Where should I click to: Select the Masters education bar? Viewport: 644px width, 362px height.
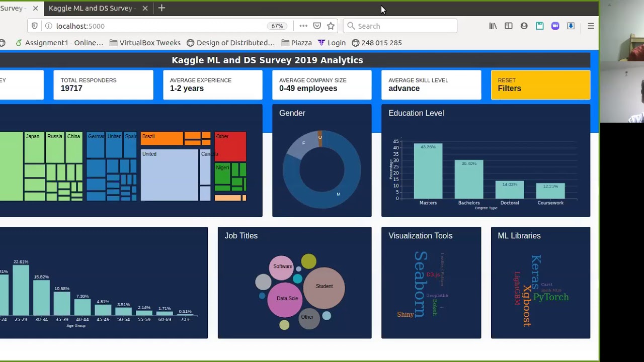coord(428,171)
